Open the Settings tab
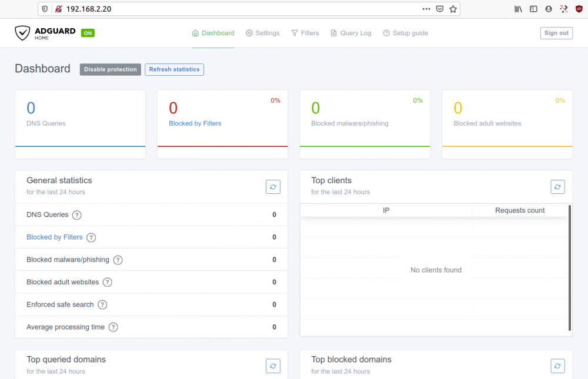This screenshot has width=588, height=379. (262, 33)
